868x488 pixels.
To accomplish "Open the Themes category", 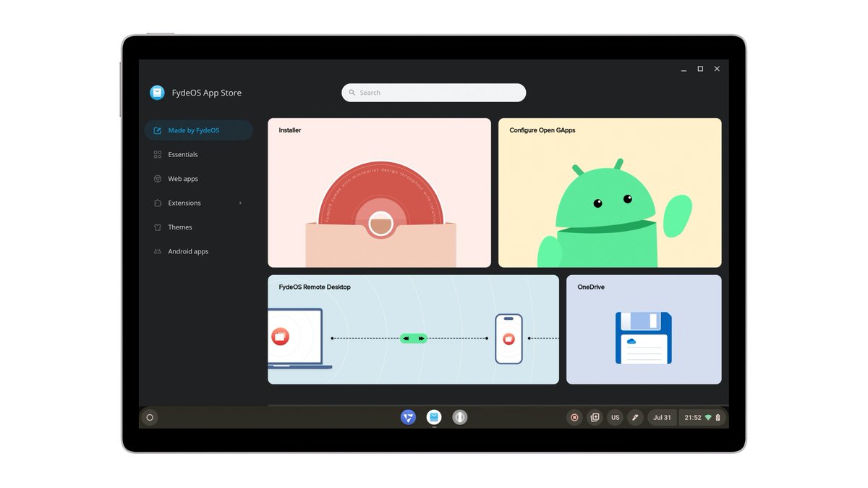I will pos(198,227).
